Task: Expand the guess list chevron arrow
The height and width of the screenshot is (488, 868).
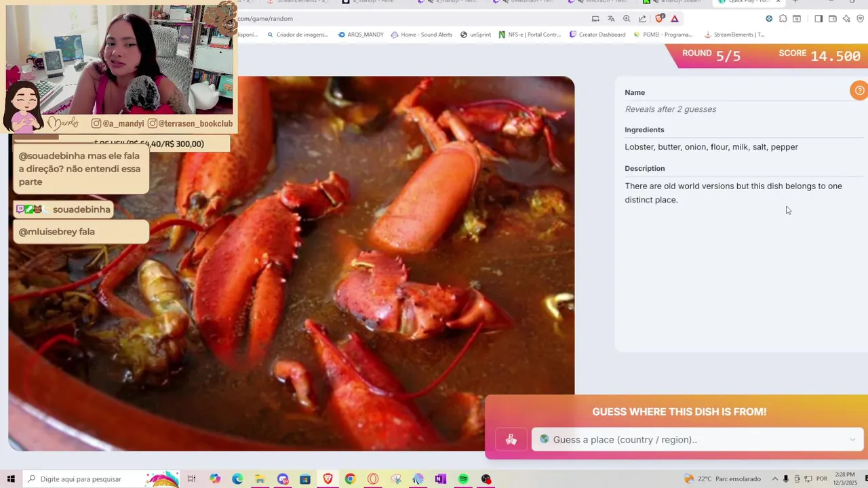Action: (852, 440)
